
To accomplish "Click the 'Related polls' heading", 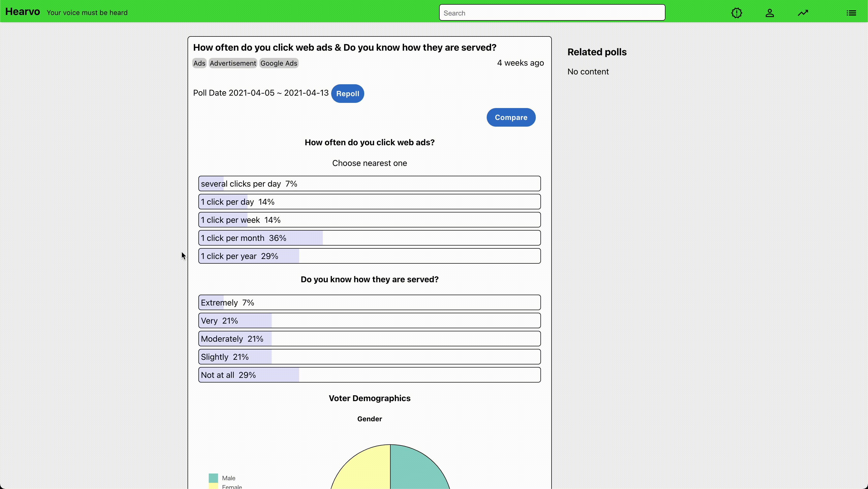I will coord(597,52).
